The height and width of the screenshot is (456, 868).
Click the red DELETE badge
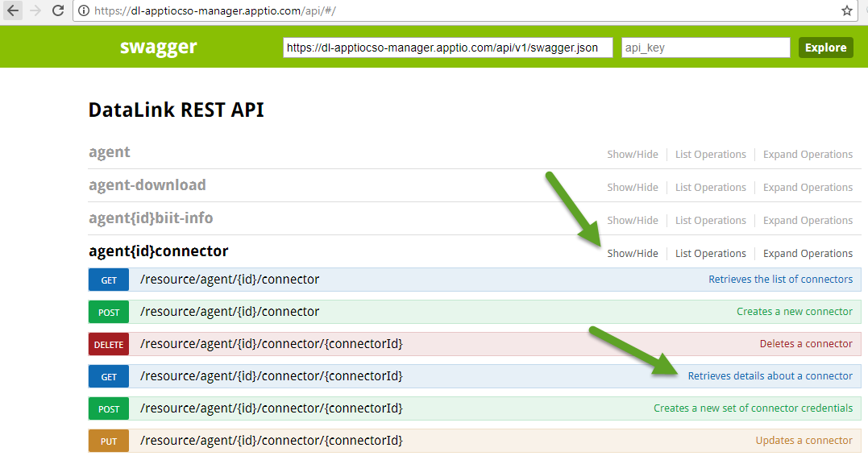(109, 344)
